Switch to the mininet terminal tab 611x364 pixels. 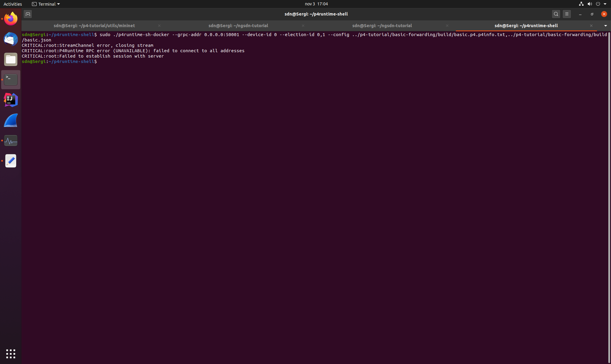[x=94, y=26]
